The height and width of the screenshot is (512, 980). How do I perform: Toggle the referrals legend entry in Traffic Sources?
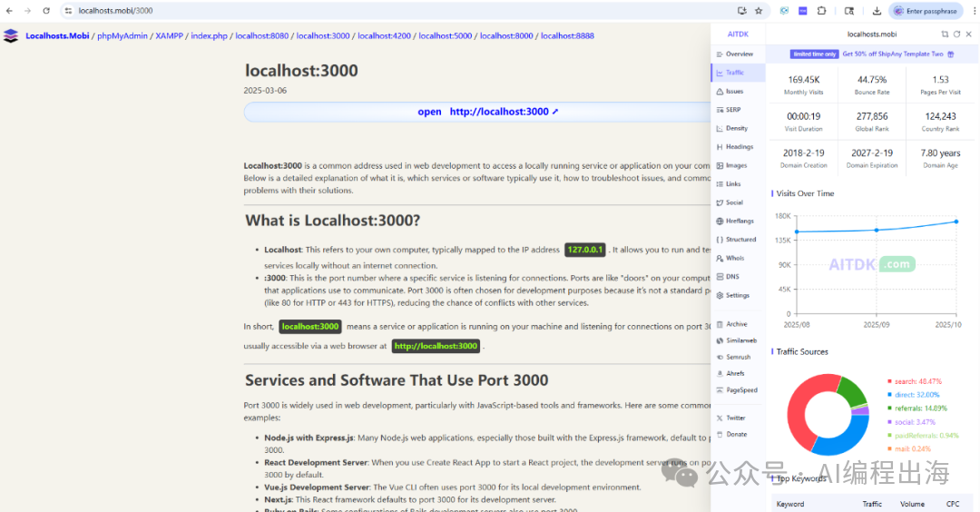[x=917, y=409]
